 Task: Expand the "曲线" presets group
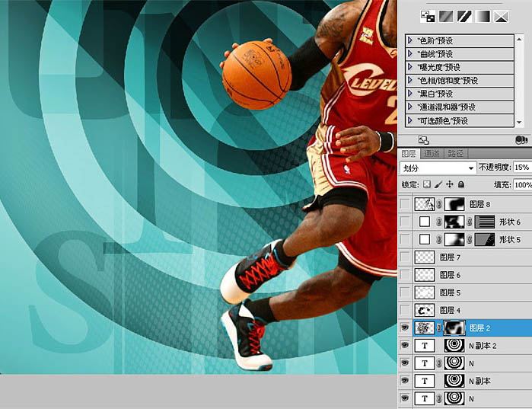tap(410, 54)
